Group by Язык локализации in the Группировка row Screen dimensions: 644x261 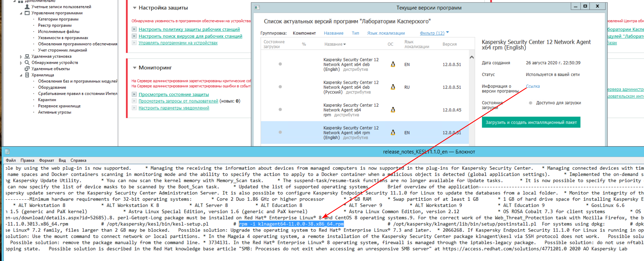pyautogui.click(x=386, y=33)
